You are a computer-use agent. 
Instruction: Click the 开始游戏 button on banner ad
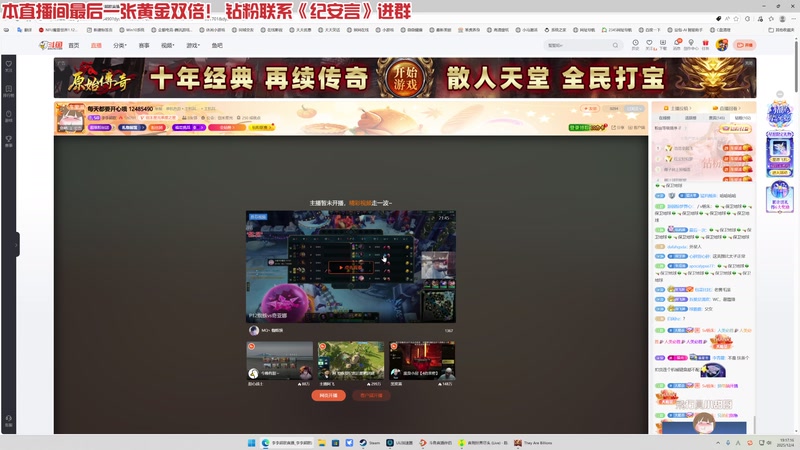(x=406, y=78)
